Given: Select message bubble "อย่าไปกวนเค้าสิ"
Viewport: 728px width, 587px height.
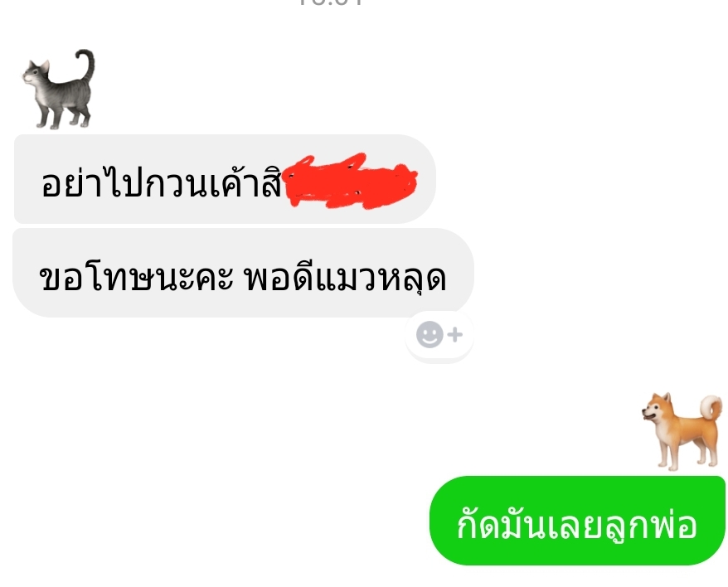Looking at the screenshot, I should click(225, 179).
